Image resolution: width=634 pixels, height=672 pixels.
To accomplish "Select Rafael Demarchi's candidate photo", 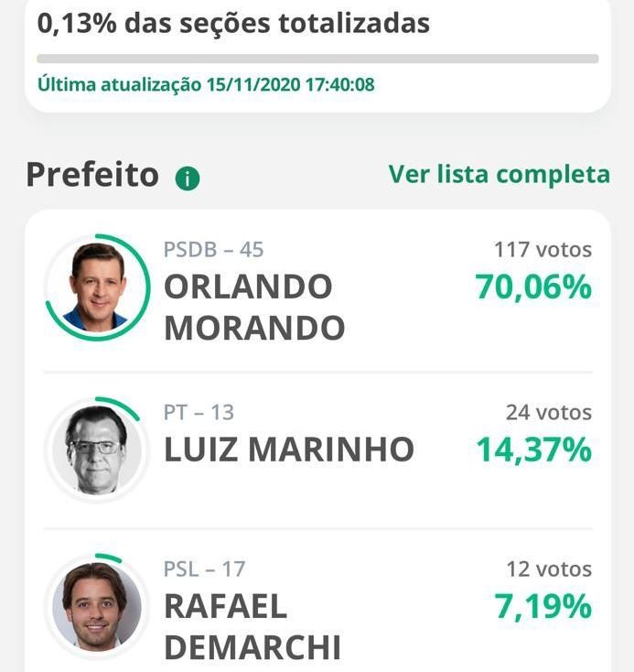I will click(97, 605).
